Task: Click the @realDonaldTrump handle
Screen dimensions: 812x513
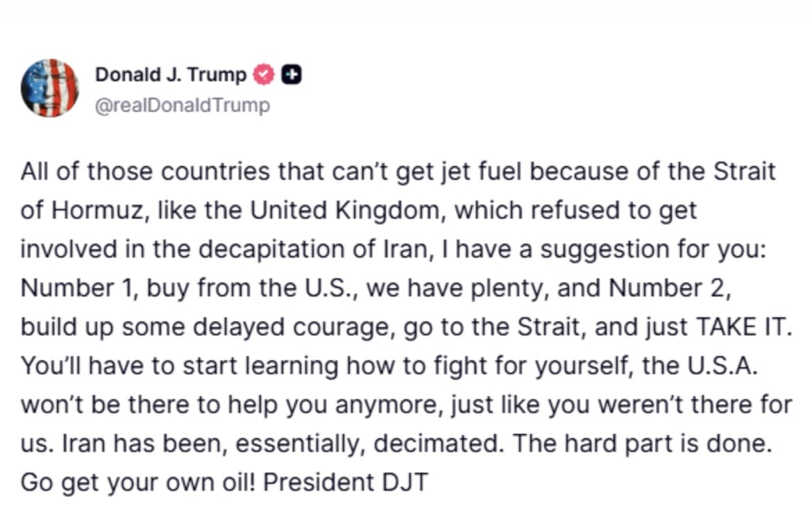Action: pyautogui.click(x=182, y=106)
